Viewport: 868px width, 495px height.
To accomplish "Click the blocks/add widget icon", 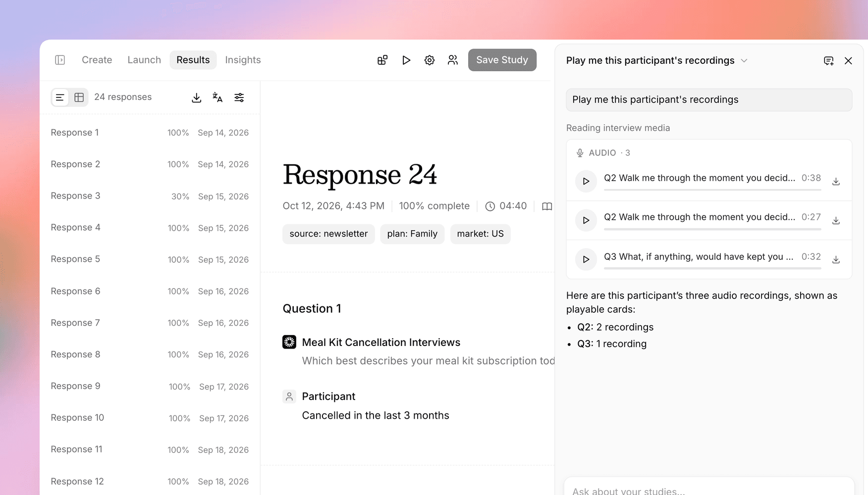I will (x=382, y=60).
